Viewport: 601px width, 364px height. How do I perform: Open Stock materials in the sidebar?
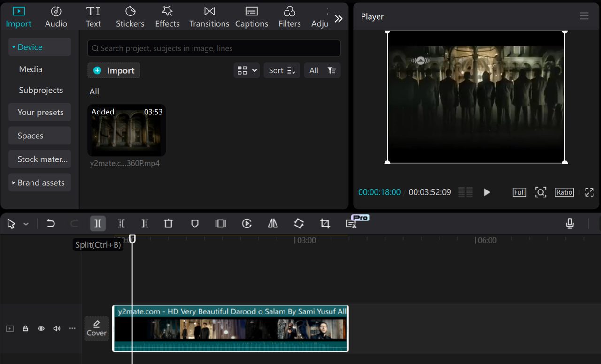click(x=39, y=159)
